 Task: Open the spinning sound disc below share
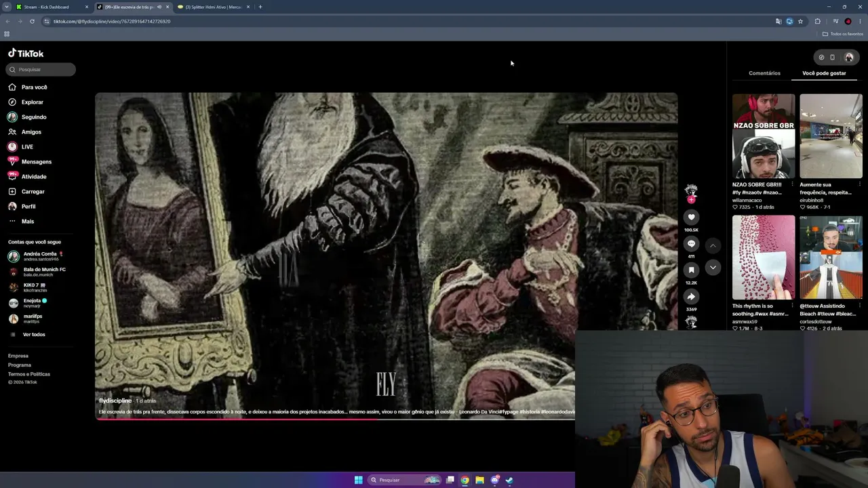click(x=691, y=323)
